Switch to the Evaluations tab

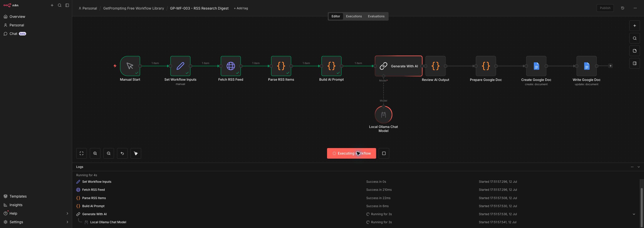[x=376, y=16]
